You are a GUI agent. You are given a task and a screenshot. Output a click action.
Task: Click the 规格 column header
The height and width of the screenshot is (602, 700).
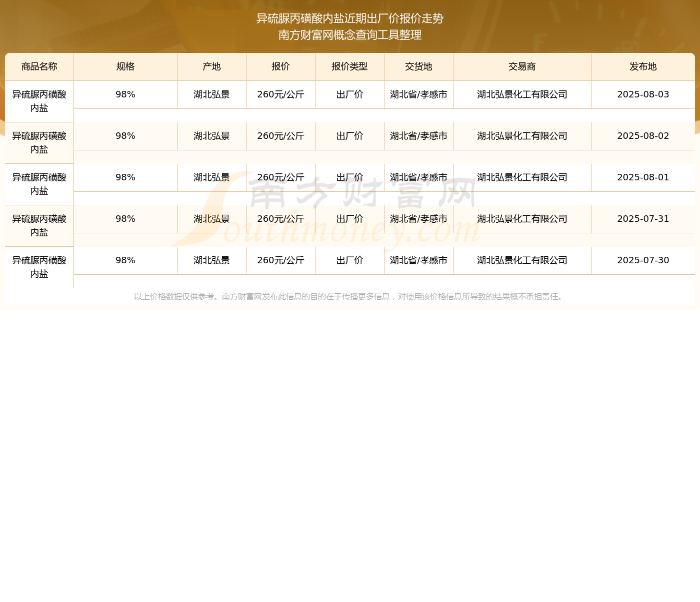coord(125,67)
